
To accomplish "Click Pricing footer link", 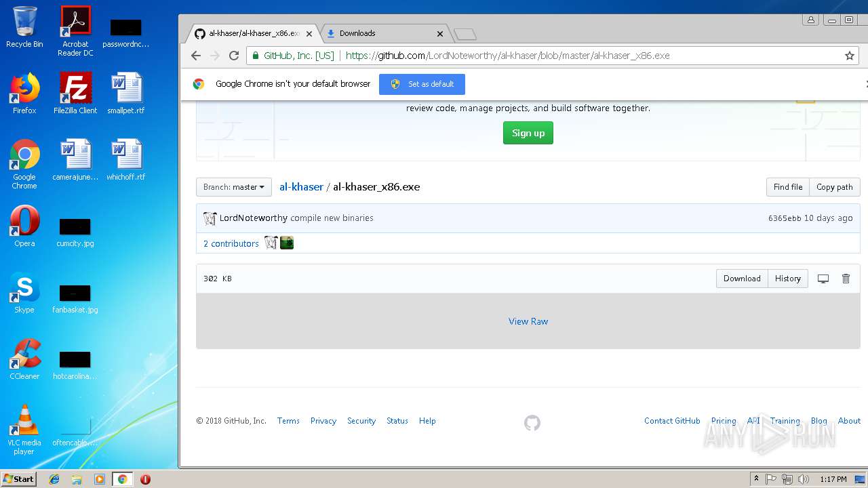I will [724, 421].
